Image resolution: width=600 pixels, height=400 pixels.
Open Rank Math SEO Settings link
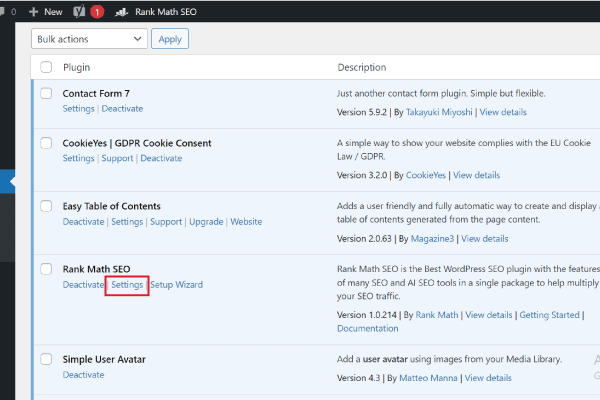tap(127, 285)
